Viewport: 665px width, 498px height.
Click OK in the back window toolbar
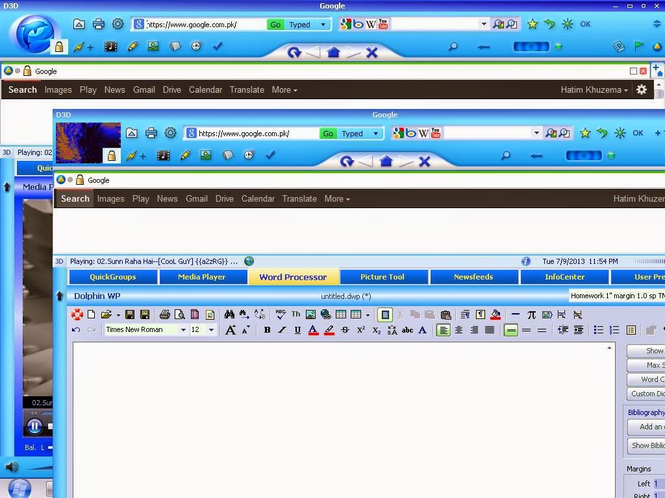(585, 24)
